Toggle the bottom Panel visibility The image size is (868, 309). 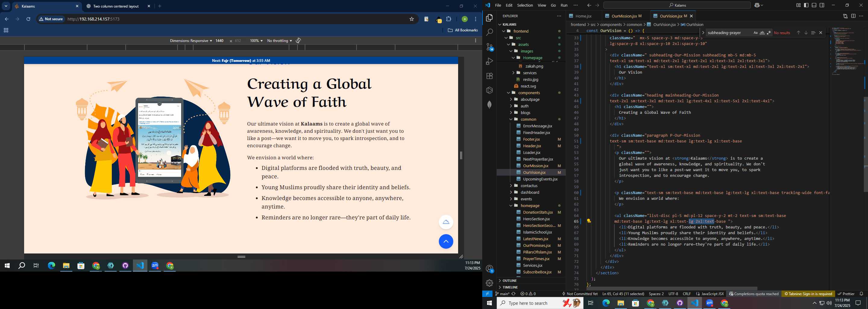pos(814,5)
